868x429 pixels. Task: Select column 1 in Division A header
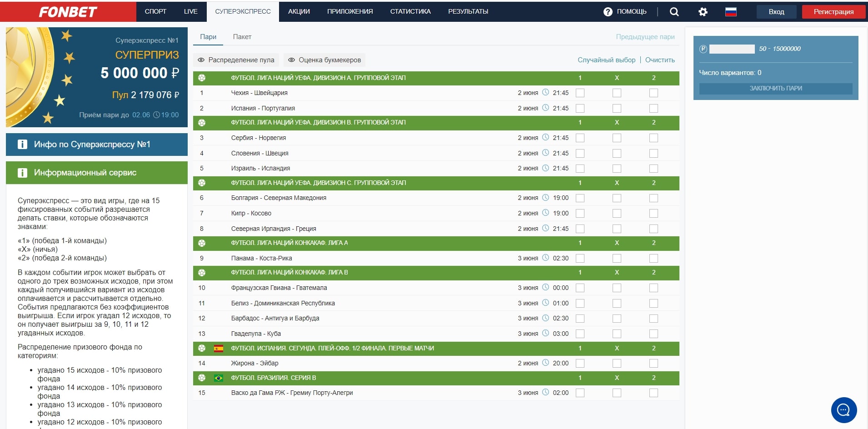(x=580, y=78)
